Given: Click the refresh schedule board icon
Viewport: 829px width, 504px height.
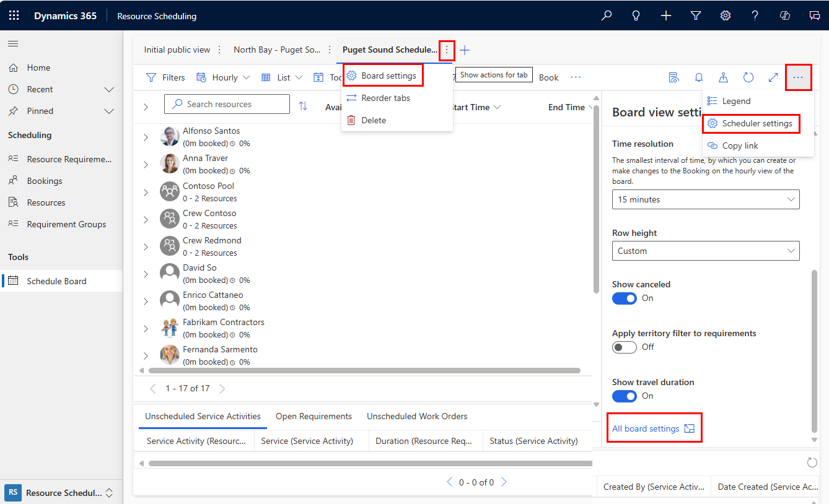Looking at the screenshot, I should [748, 77].
